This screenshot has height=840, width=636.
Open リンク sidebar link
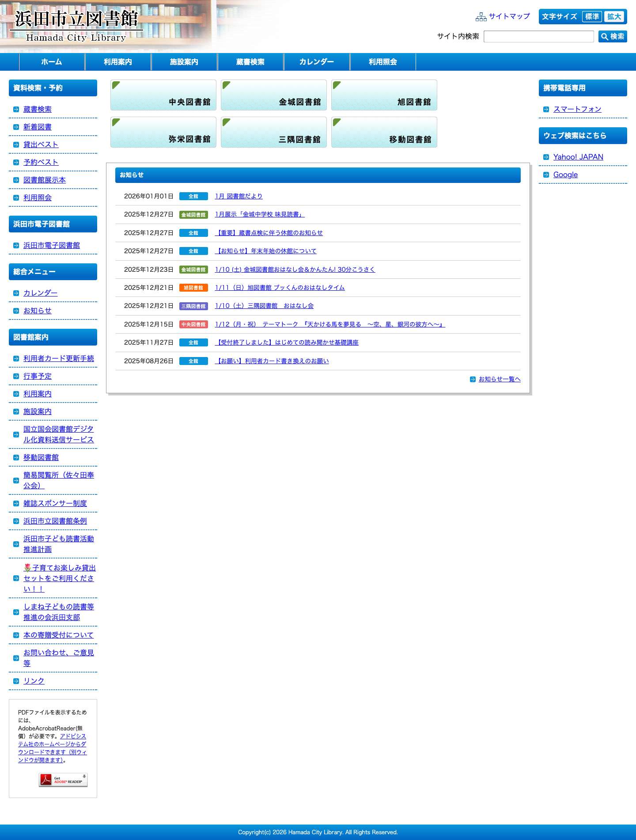[x=34, y=681]
